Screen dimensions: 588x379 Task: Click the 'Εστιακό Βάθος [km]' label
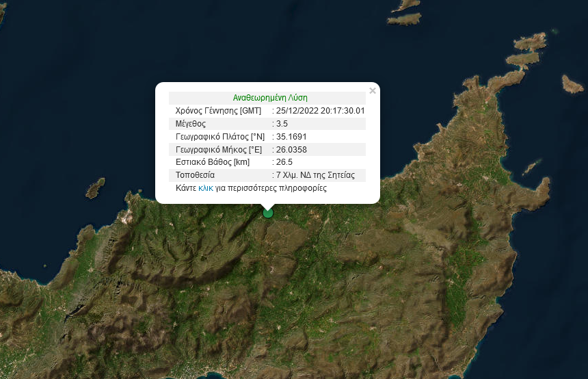(213, 162)
